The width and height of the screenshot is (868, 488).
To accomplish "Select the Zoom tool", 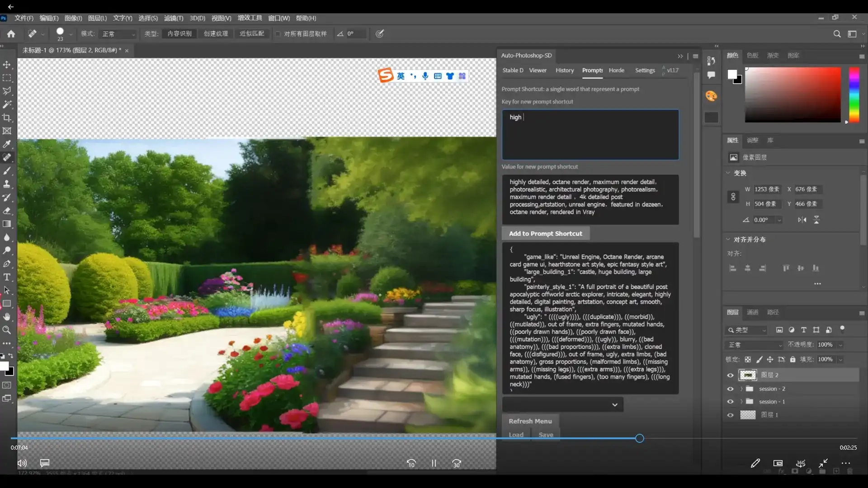I will click(7, 330).
